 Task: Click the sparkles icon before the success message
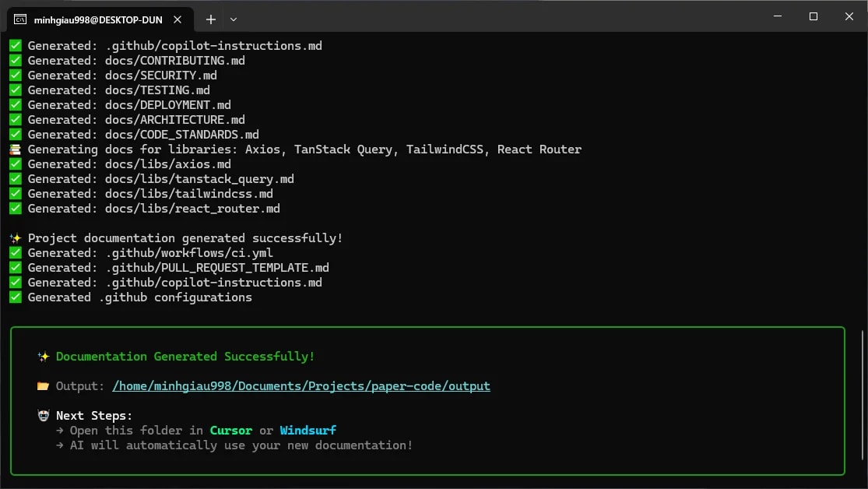tap(15, 237)
